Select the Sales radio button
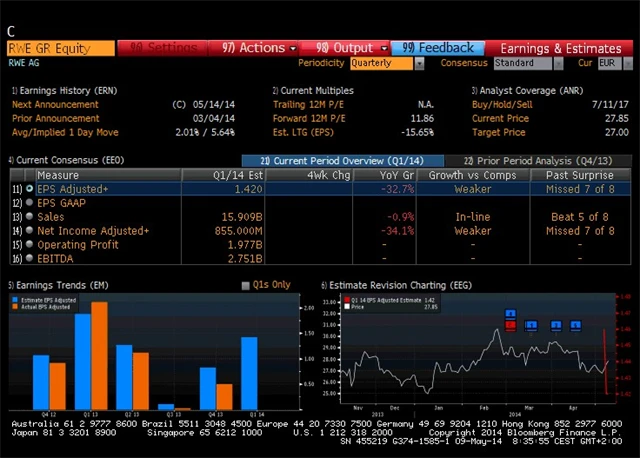Image resolution: width=640 pixels, height=458 pixels. tap(29, 216)
